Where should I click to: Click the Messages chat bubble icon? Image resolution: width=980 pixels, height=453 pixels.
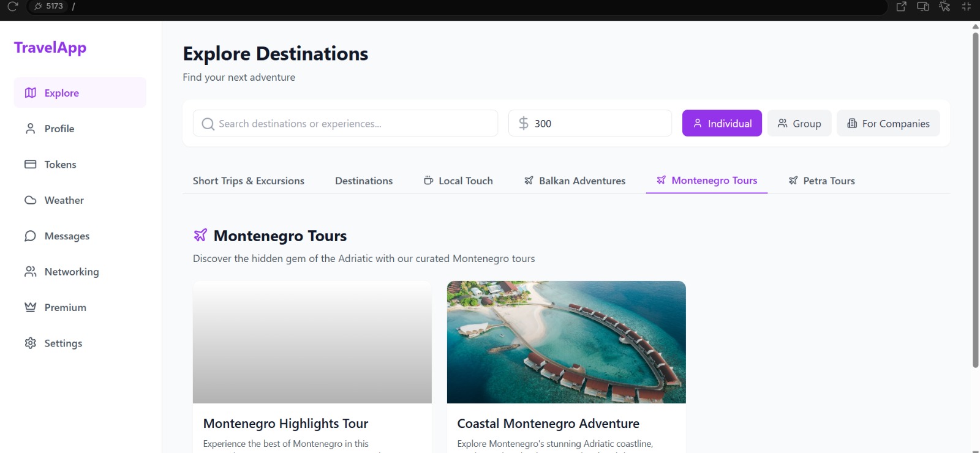coord(30,236)
